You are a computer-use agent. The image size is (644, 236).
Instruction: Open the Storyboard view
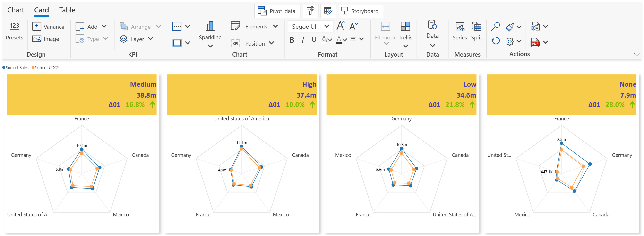click(361, 11)
